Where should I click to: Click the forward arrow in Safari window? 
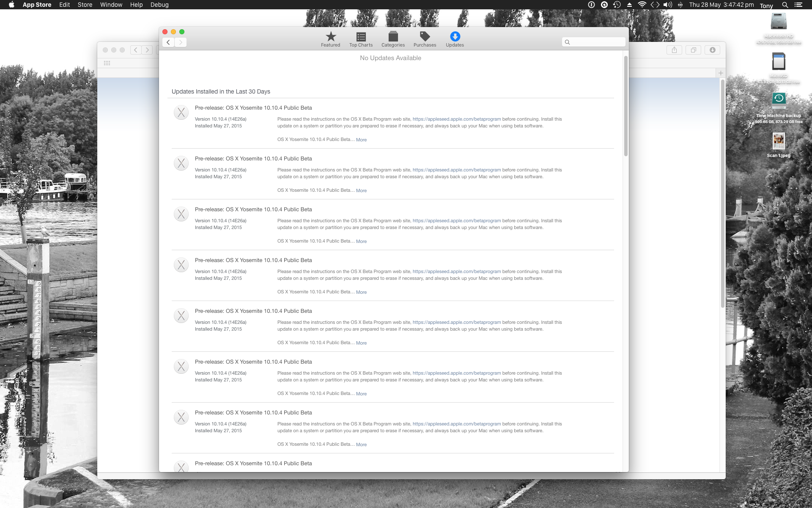[x=147, y=50]
